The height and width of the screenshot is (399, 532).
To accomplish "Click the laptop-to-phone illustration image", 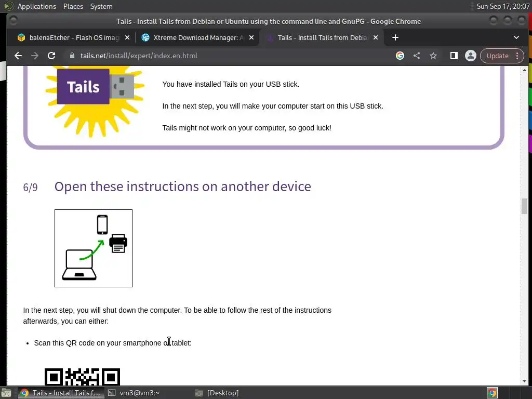I will [94, 248].
